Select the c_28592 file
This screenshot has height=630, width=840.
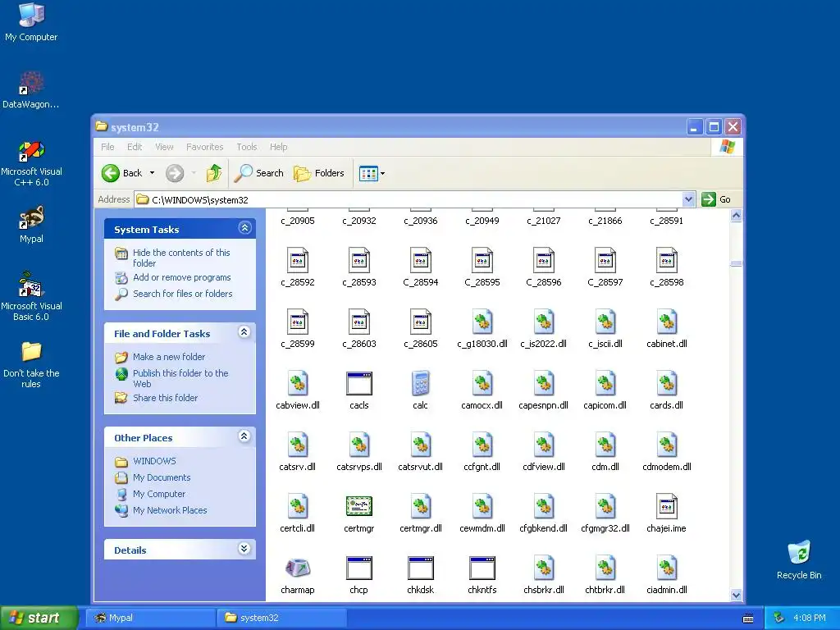click(297, 267)
